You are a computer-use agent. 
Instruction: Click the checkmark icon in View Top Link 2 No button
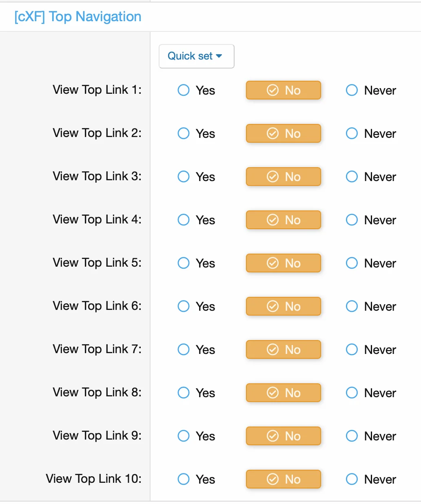[273, 133]
